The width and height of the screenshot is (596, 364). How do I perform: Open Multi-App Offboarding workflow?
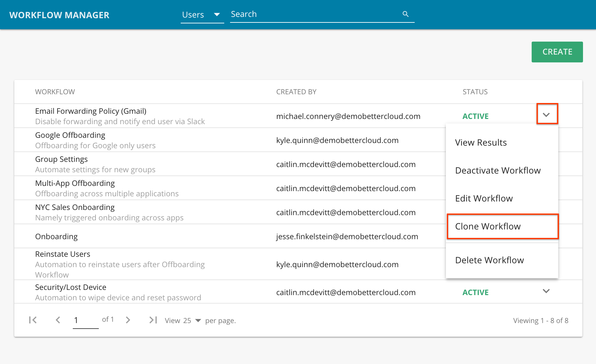(x=75, y=183)
